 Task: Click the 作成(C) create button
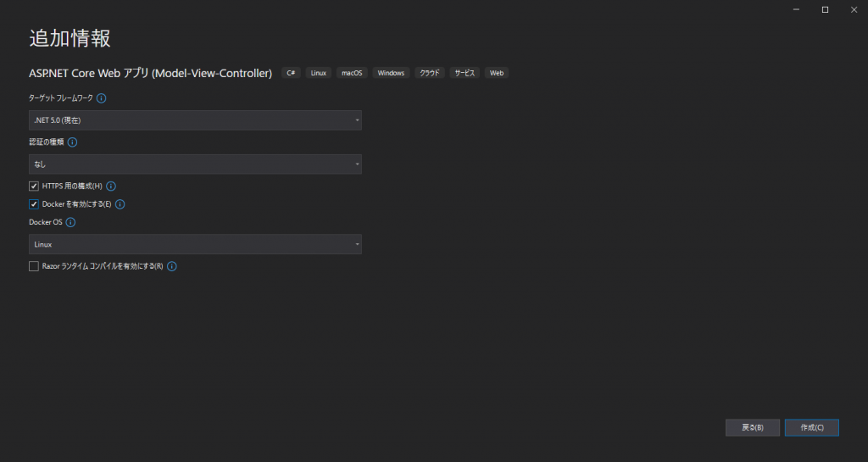(x=811, y=428)
